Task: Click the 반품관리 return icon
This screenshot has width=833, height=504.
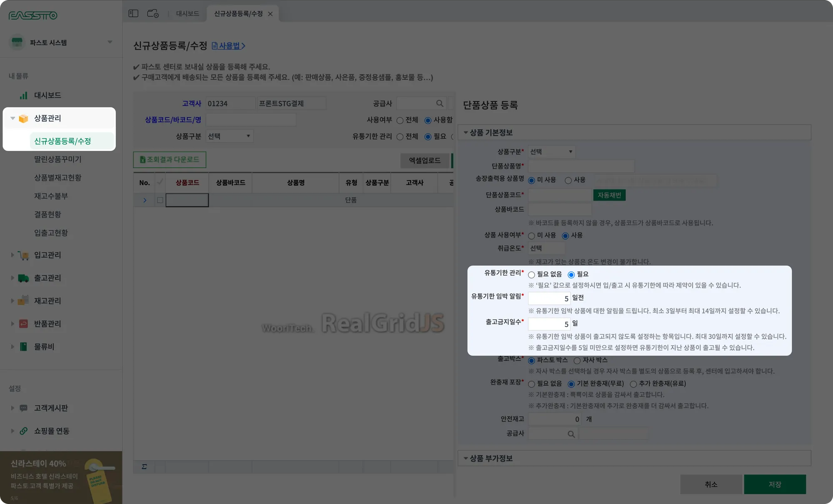Action: pyautogui.click(x=24, y=324)
